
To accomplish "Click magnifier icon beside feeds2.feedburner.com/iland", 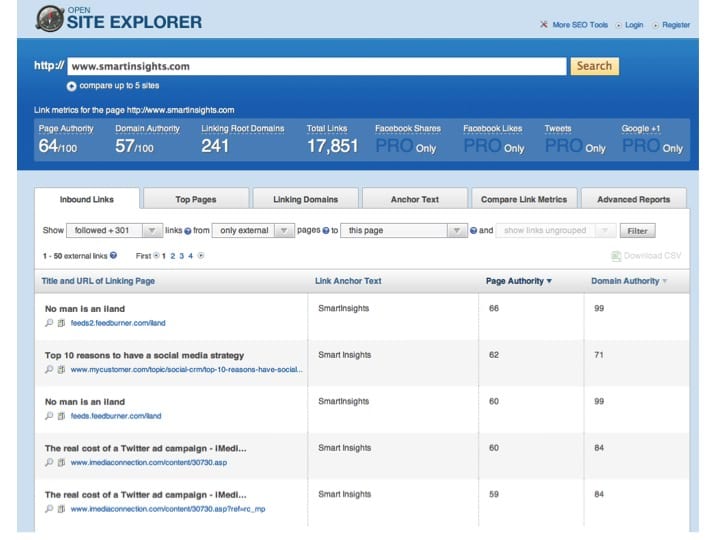I will click(49, 323).
